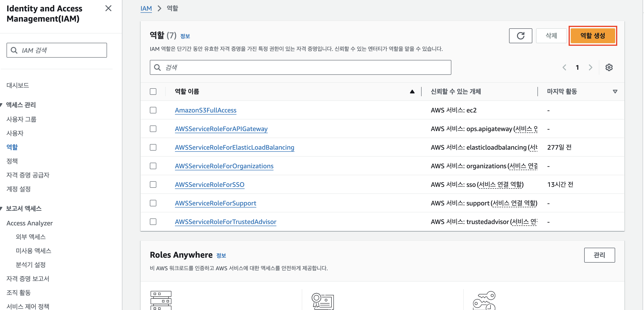Open table preferences gear icon

tap(609, 67)
